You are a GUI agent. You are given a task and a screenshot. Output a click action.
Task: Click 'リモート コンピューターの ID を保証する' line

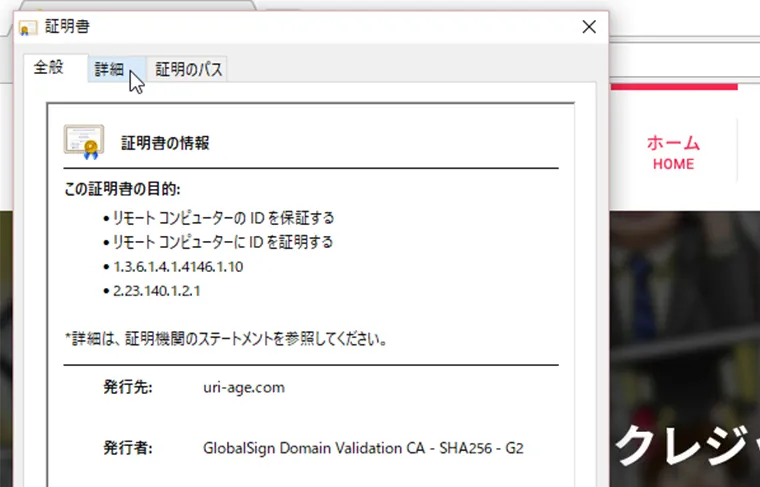tap(223, 218)
